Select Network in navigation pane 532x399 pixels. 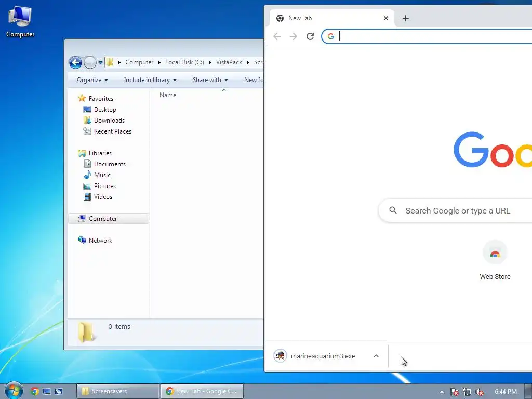pyautogui.click(x=100, y=241)
